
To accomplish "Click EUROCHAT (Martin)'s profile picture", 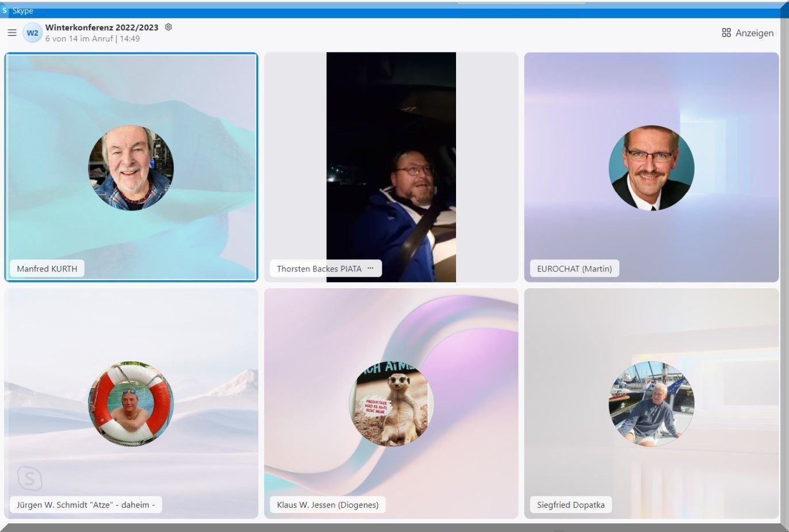I will (x=651, y=168).
